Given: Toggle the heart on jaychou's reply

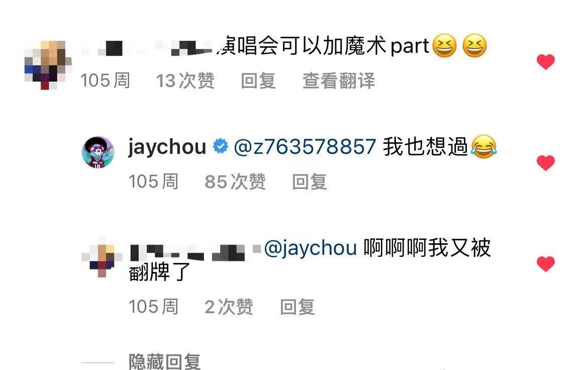Looking at the screenshot, I should point(546,162).
